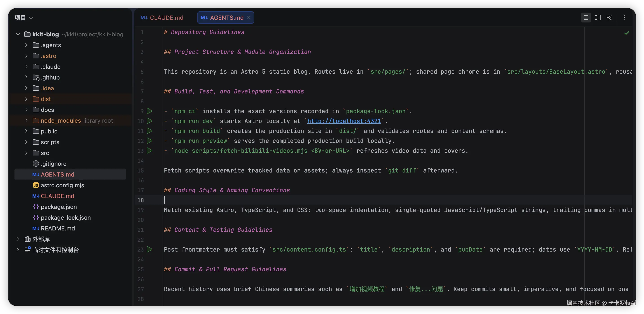This screenshot has width=644, height=314.
Task: Run the npm run dev gutter icon
Action: 150,121
